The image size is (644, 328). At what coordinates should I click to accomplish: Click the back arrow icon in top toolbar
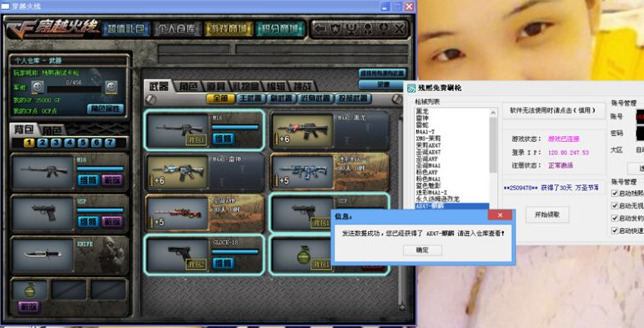(x=319, y=29)
